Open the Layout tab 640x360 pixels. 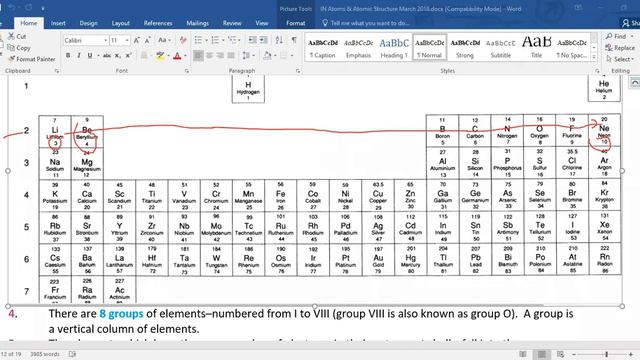pyautogui.click(x=120, y=23)
